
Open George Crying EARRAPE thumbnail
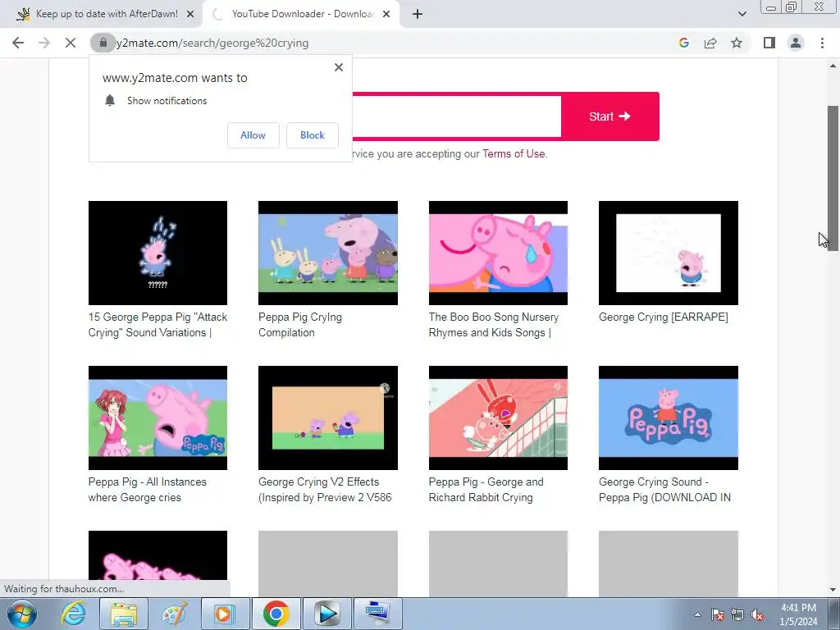668,253
